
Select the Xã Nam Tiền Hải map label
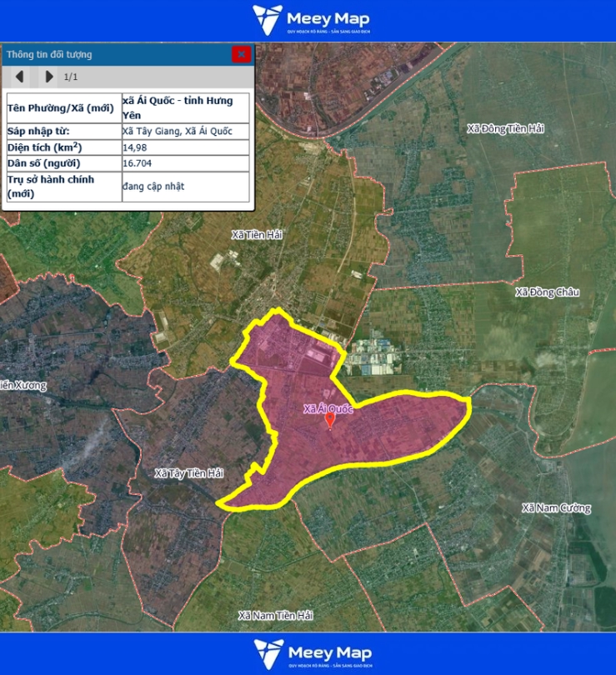(x=275, y=616)
